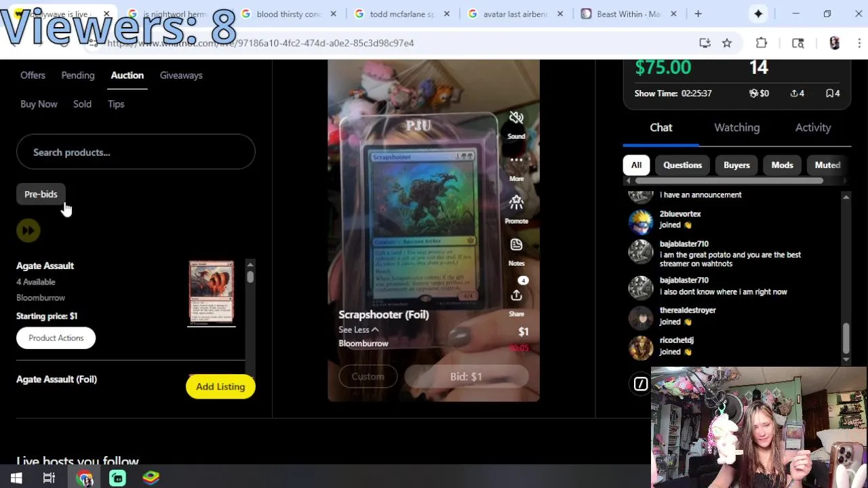Click the Search products field
Screen dimensions: 868x488
pyautogui.click(x=136, y=152)
